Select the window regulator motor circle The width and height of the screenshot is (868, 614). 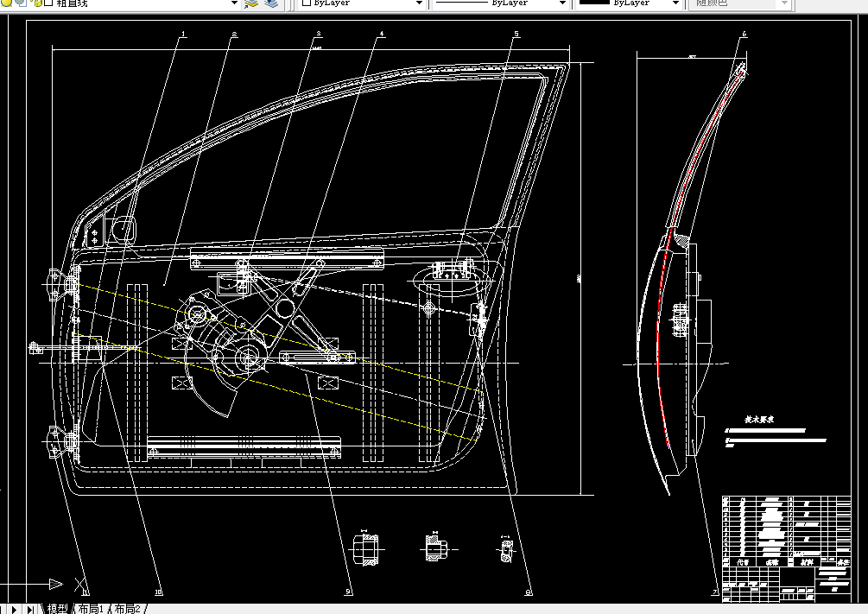coord(247,358)
